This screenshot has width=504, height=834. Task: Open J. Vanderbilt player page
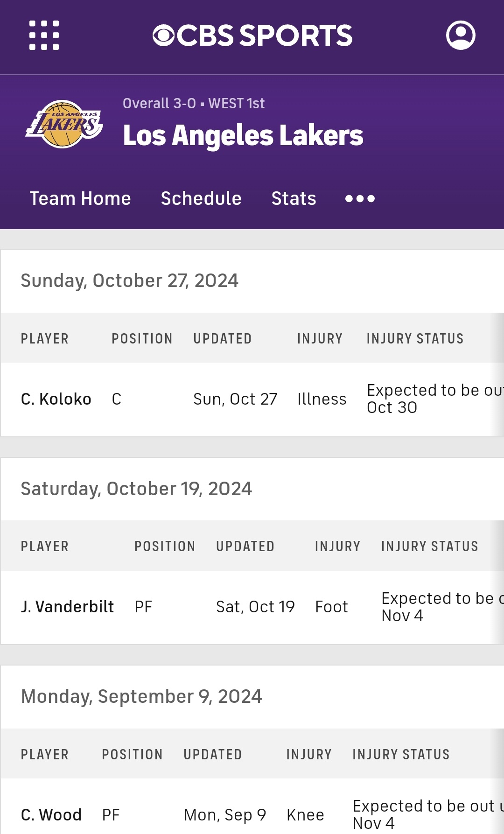click(68, 607)
